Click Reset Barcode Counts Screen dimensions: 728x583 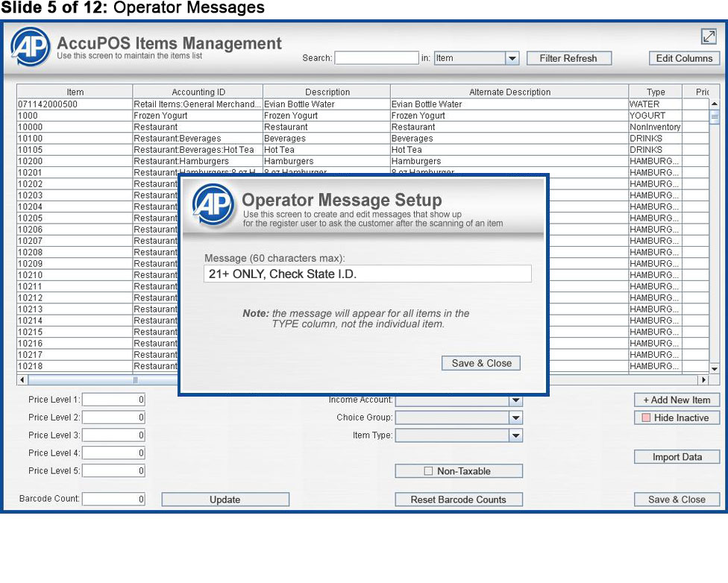coord(459,500)
